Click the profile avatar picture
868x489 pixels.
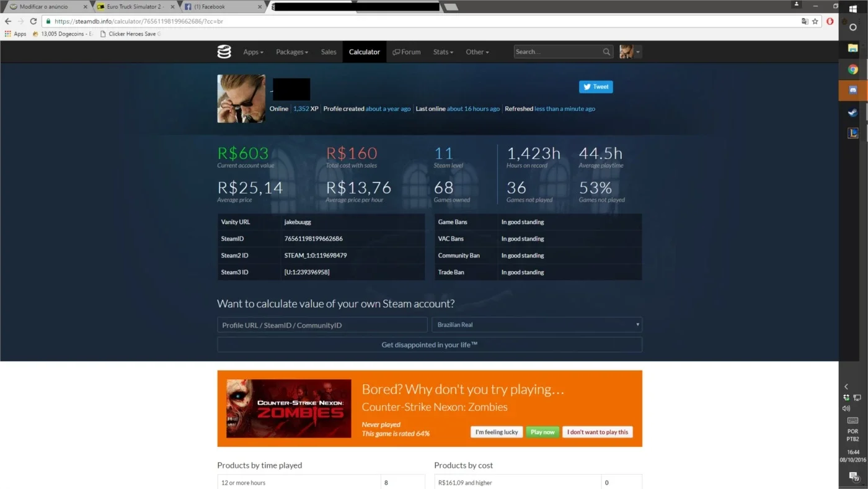241,99
